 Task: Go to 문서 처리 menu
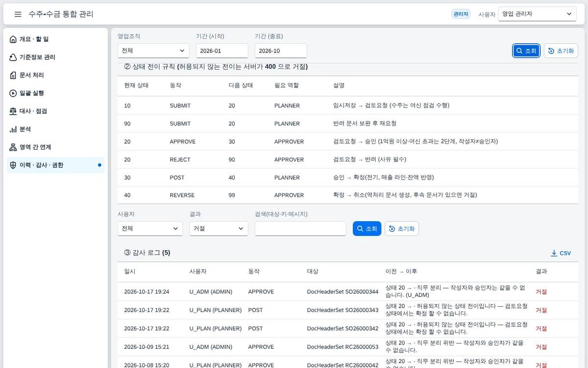point(55,75)
